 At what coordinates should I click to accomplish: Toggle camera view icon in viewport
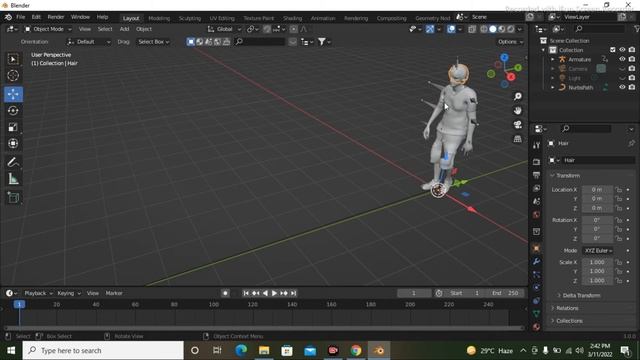[518, 124]
